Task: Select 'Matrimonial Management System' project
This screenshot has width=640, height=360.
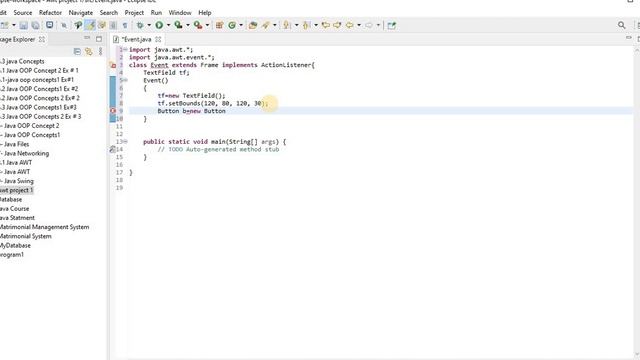Action: (x=44, y=227)
